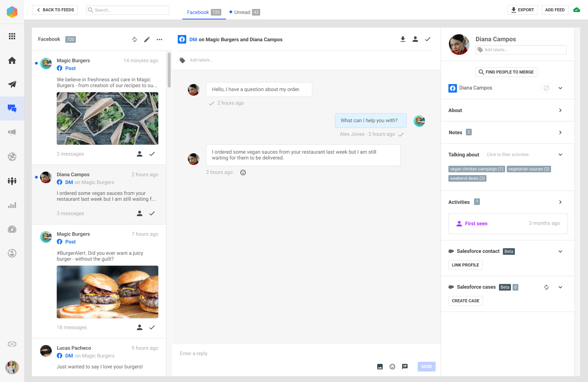Click LINK PROFILE button
The width and height of the screenshot is (588, 382).
(x=465, y=265)
